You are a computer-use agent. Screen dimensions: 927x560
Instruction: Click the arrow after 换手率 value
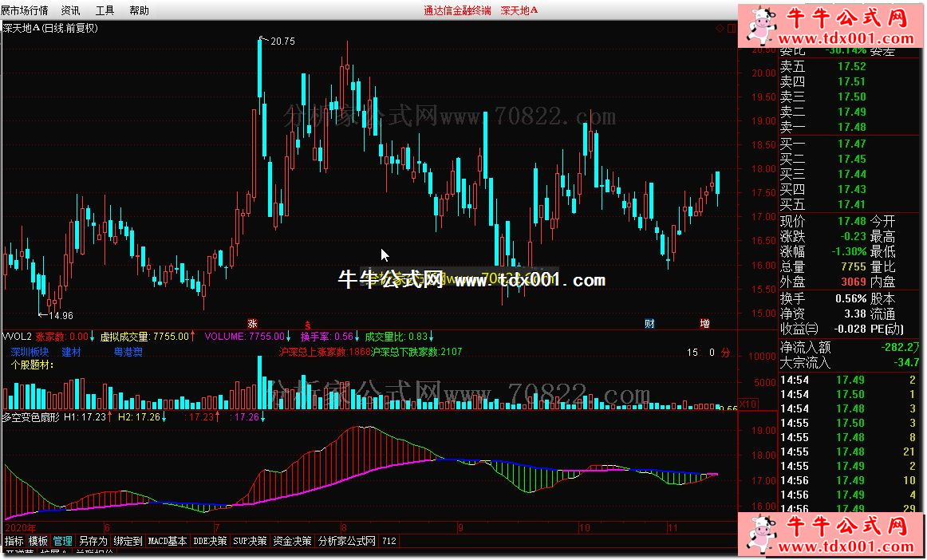(x=357, y=337)
